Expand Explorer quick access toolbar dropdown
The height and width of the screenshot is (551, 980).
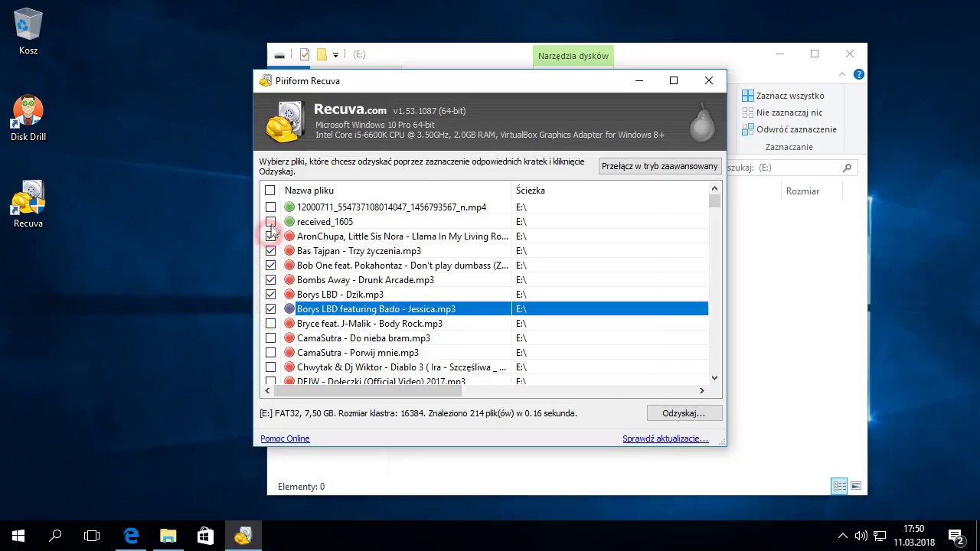click(x=335, y=55)
